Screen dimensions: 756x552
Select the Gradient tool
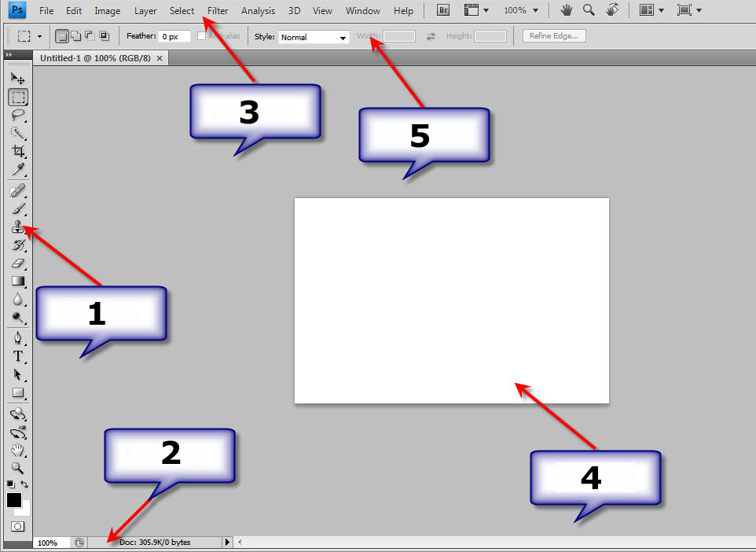18,281
